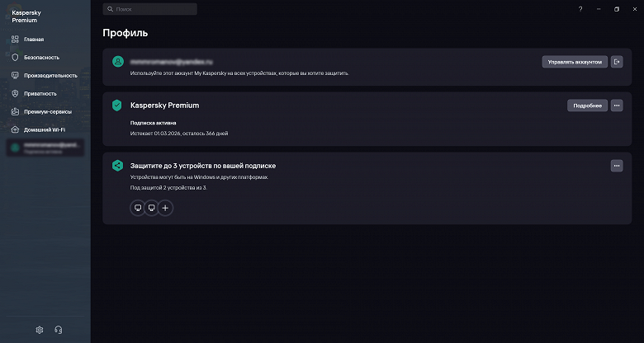Open the Безопасность section
The image size is (644, 343).
[40, 58]
